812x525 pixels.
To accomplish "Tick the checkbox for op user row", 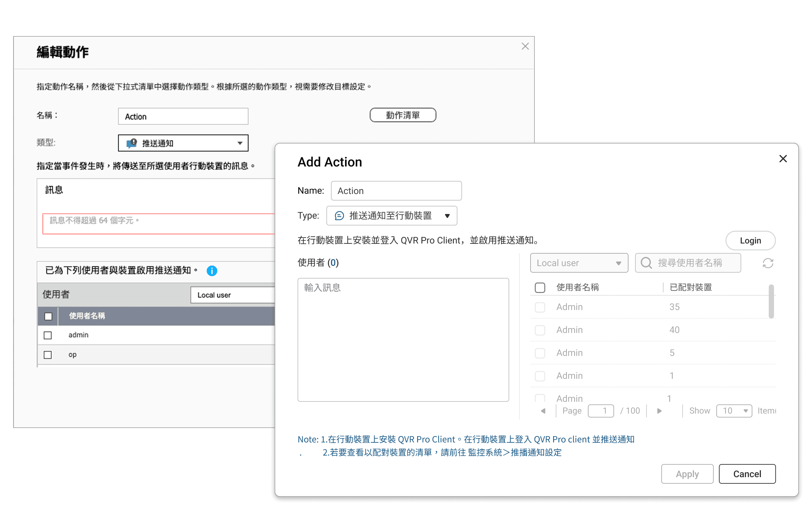I will 48,355.
